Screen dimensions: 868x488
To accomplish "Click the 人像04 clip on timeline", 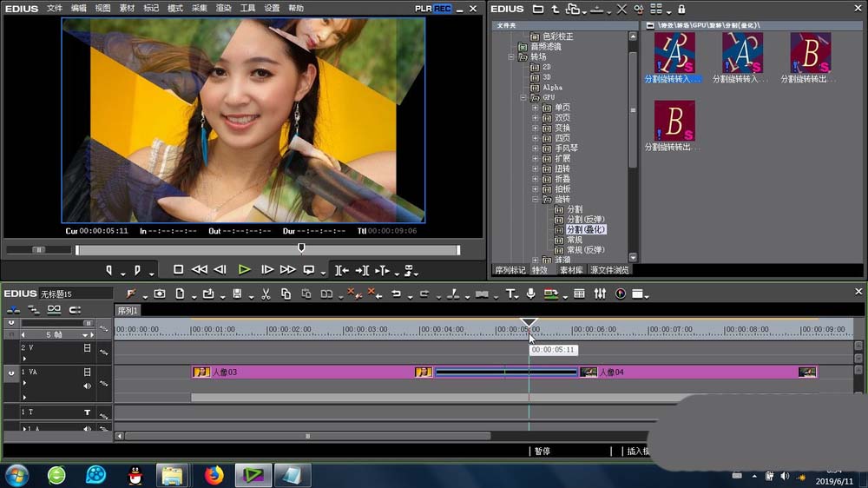I will point(698,373).
